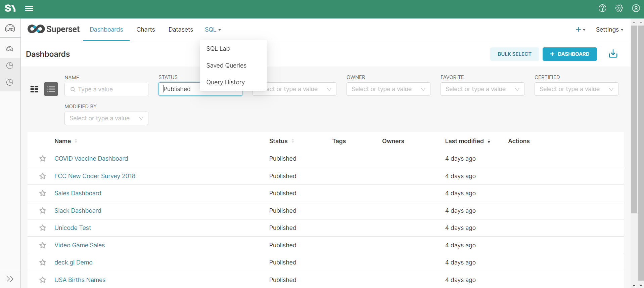
Task: Open the user profile icon
Action: tap(636, 8)
